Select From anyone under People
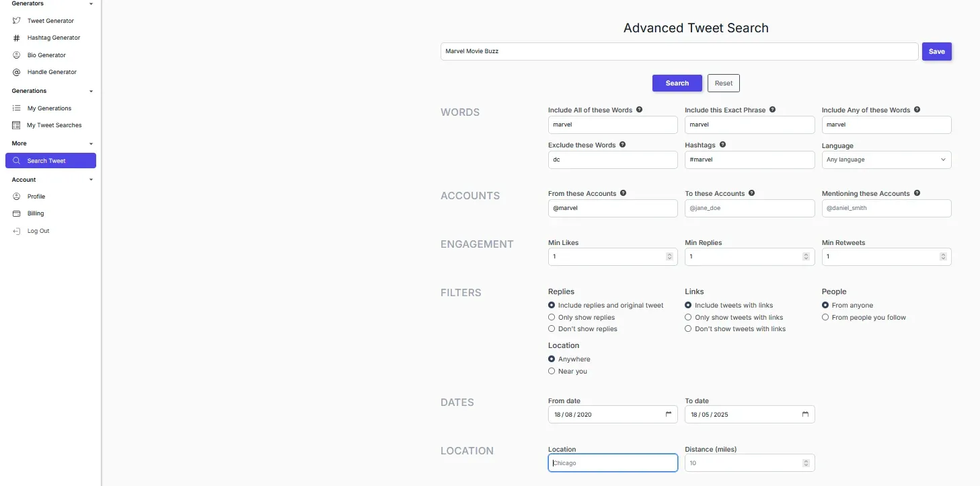This screenshot has height=486, width=980. 825,306
